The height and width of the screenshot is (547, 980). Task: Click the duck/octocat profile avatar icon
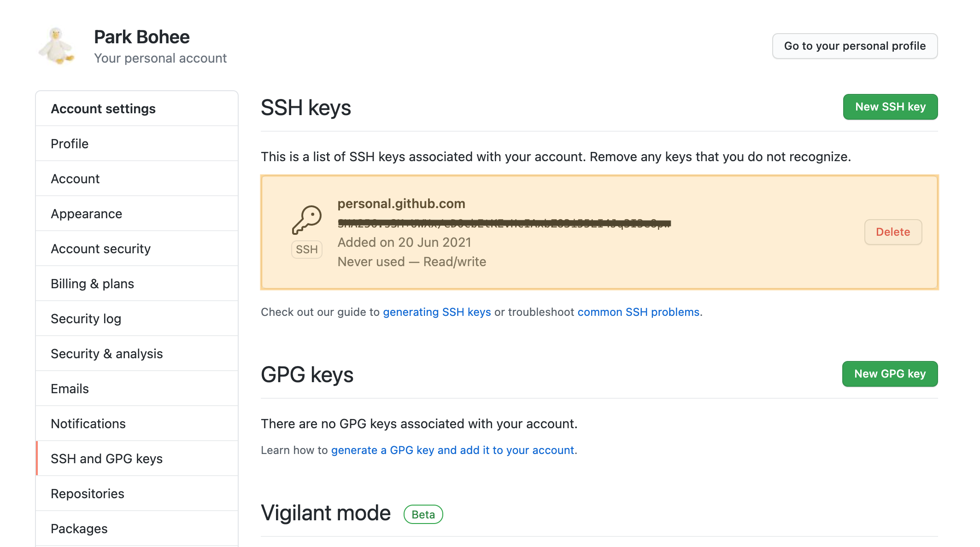coord(58,46)
